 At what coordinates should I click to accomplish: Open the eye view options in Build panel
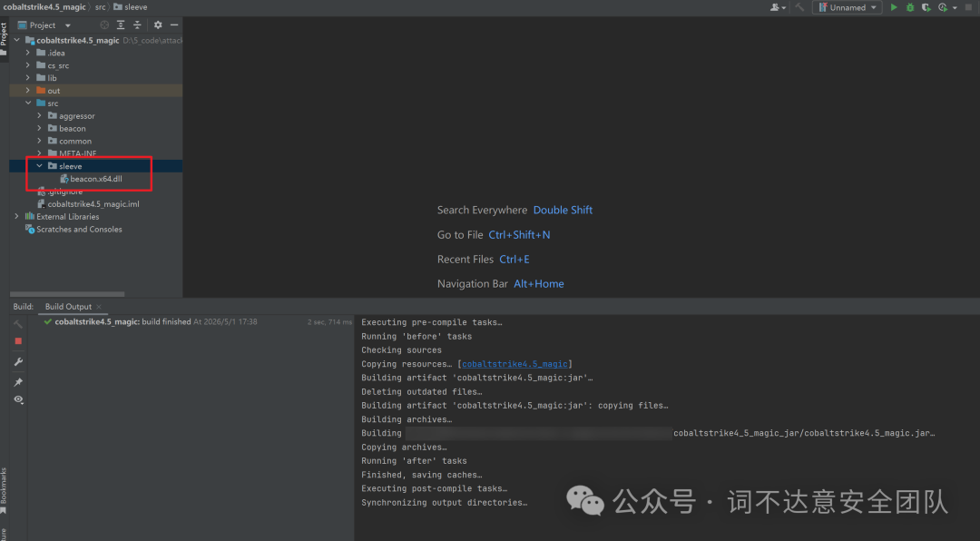(x=18, y=399)
